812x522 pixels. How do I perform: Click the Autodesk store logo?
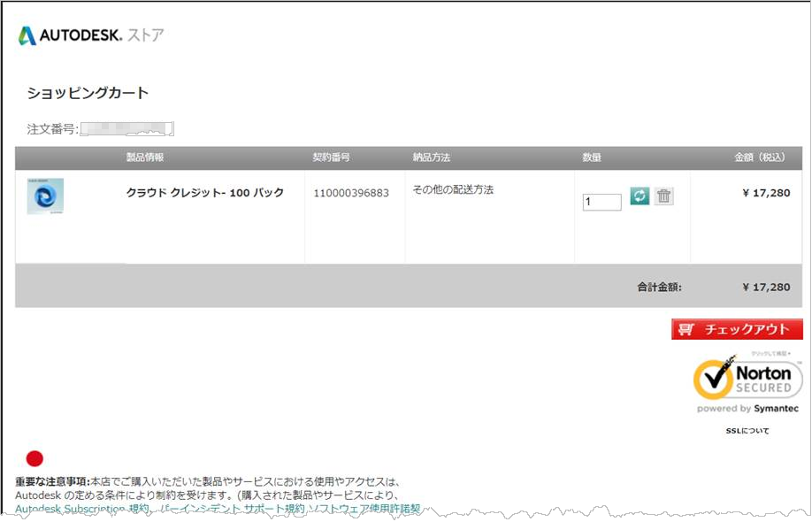(91, 35)
